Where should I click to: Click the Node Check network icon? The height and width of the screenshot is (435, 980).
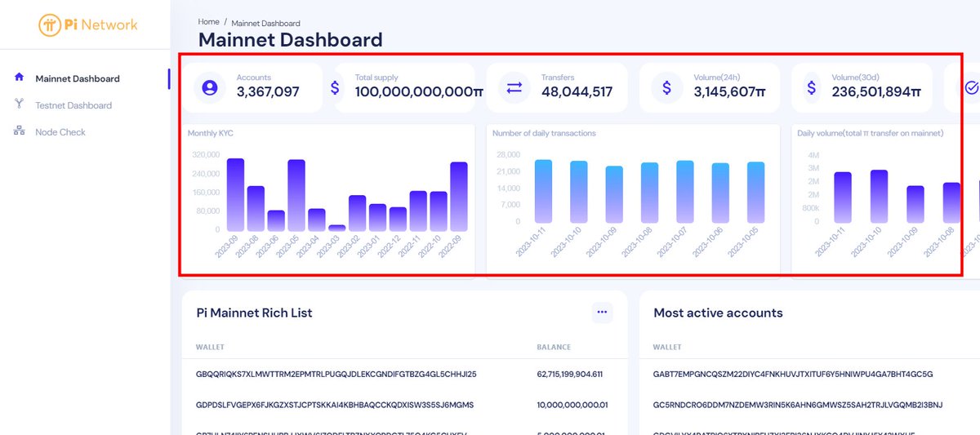tap(19, 131)
